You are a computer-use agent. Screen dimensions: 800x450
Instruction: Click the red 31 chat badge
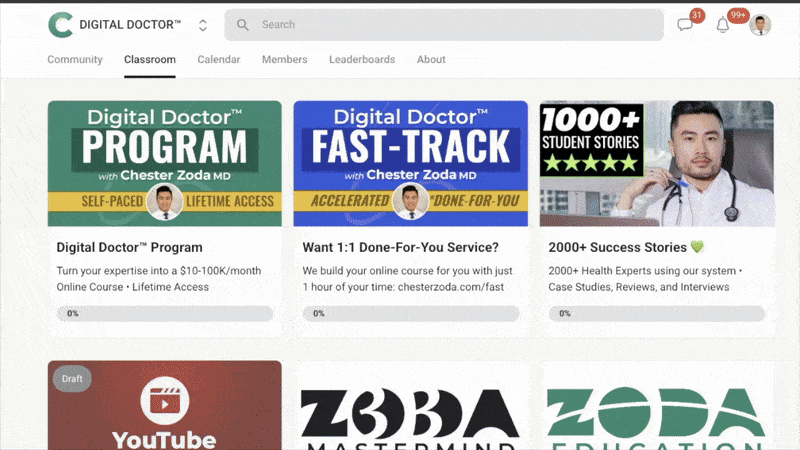click(x=697, y=15)
